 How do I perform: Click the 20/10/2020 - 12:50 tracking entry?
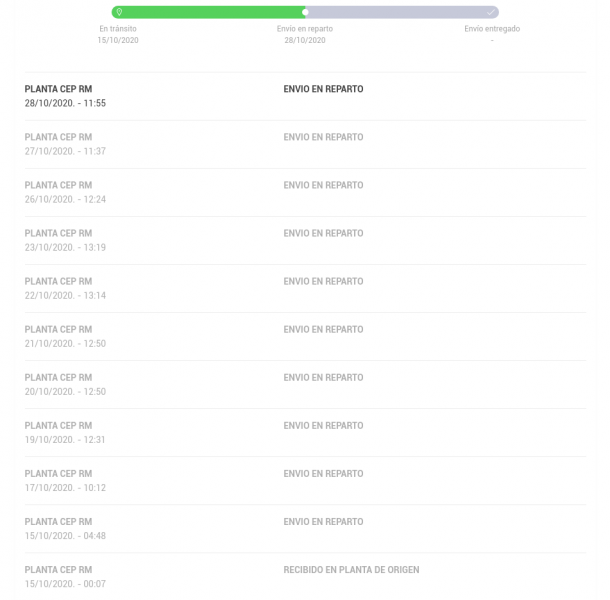coord(305,384)
